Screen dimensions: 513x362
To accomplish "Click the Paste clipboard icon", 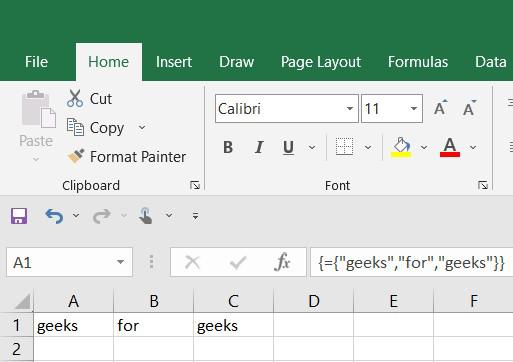I will [38, 109].
